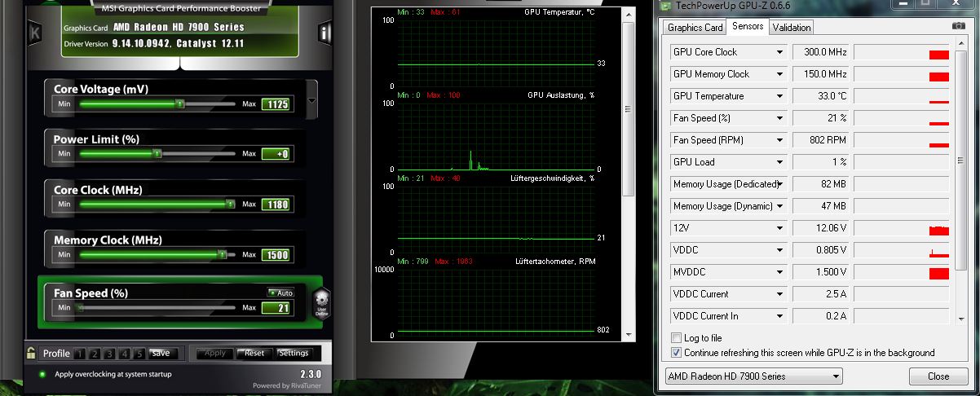Click the Apply button in Afterburner

click(215, 354)
